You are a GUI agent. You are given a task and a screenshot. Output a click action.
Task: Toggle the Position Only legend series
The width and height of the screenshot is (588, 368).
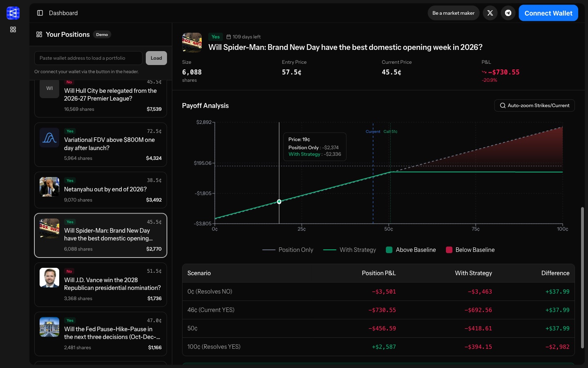pyautogui.click(x=288, y=250)
